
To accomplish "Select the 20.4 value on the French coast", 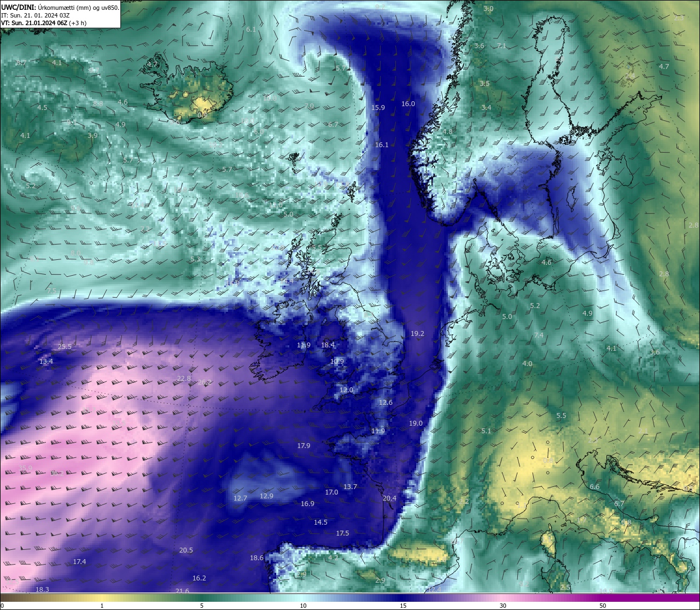I will tap(389, 498).
